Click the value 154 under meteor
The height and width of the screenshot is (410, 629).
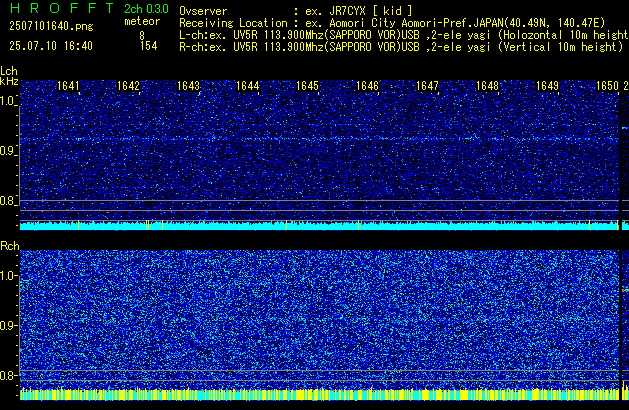pyautogui.click(x=148, y=46)
